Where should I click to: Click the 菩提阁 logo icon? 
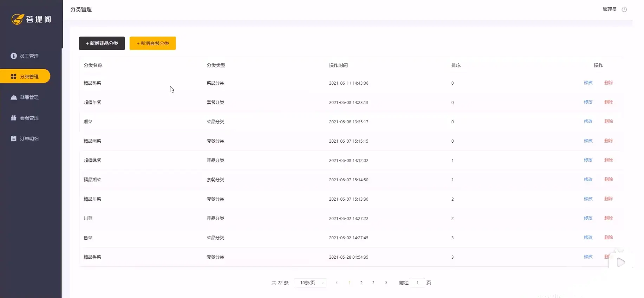coord(18,19)
